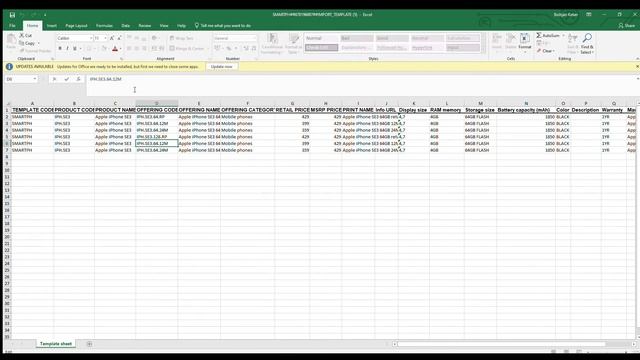Expand the cell styles gallery arrow

click(x=484, y=51)
